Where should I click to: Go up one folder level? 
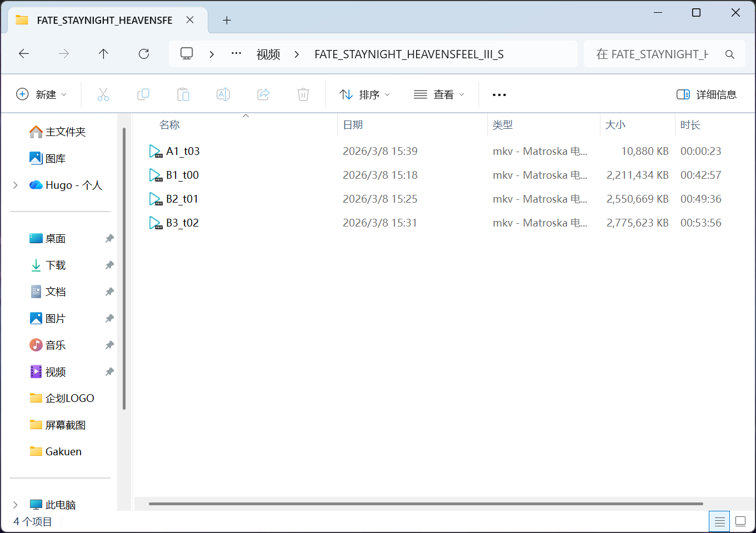point(103,54)
